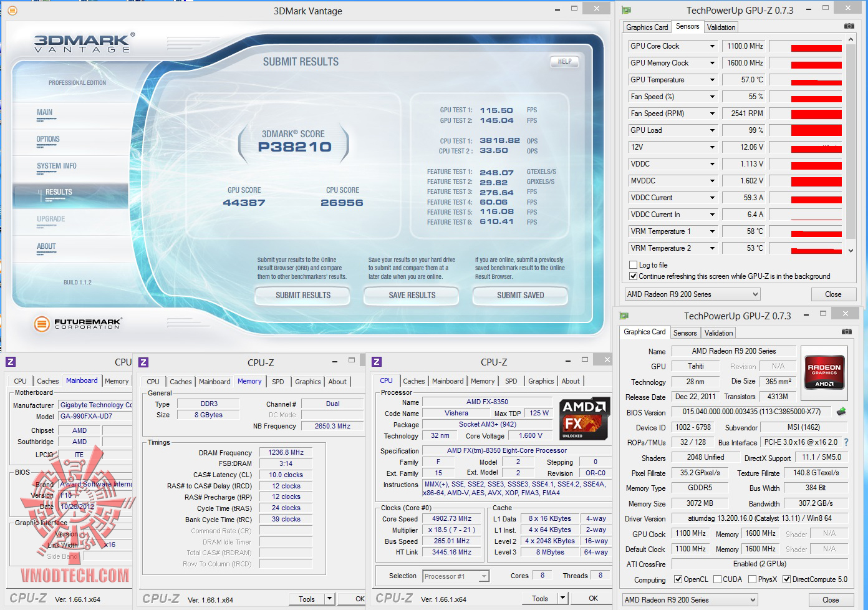Switch to Graphics Card tab in GPU-Z Sensors window
Screen dimensions: 868x610
click(x=647, y=27)
